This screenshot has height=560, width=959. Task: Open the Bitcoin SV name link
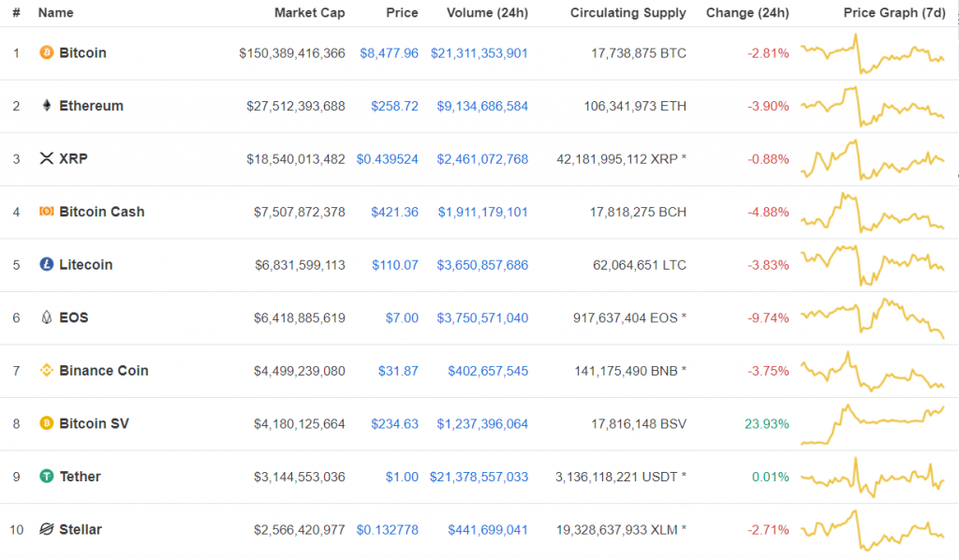click(x=94, y=423)
